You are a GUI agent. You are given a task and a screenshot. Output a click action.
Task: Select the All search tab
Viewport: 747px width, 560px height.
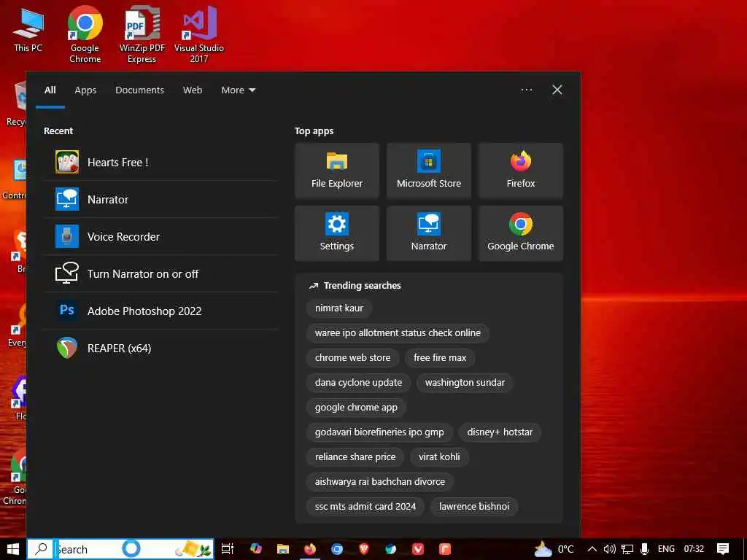(x=50, y=90)
